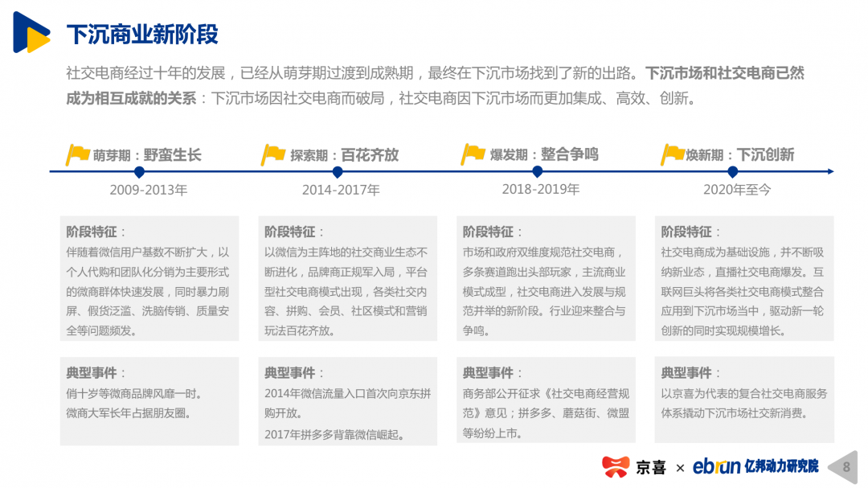868x488 pixels.
Task: Click the heading 萌芽期：野蛮生长
Action: pos(147,155)
